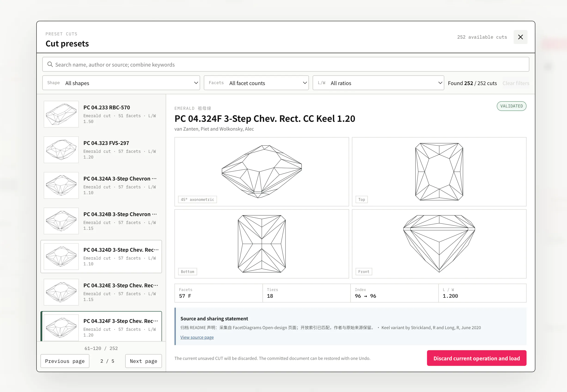This screenshot has width=567, height=392.
Task: Click the 252 available cuts label
Action: (482, 37)
